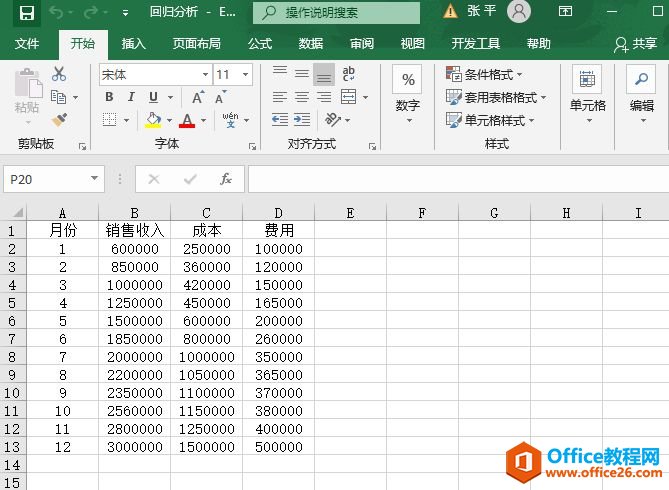Toggle Underline formatting
The width and height of the screenshot is (669, 490).
point(154,97)
